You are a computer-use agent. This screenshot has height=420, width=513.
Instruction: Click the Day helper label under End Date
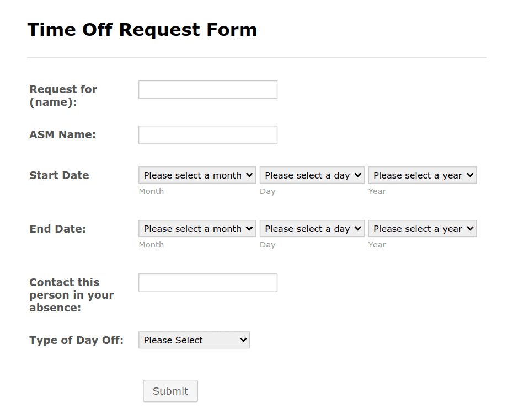pos(268,245)
